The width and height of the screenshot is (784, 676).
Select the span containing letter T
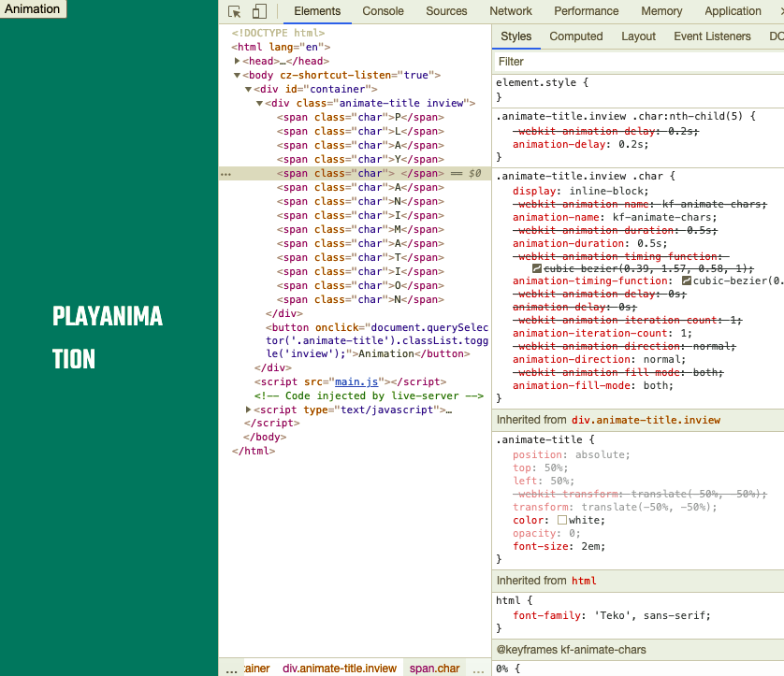(360, 258)
